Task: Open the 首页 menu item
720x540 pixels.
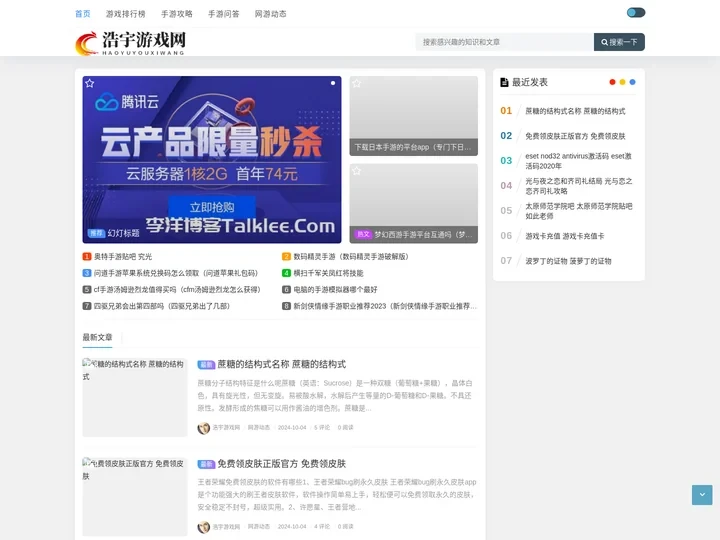Action: [83, 14]
